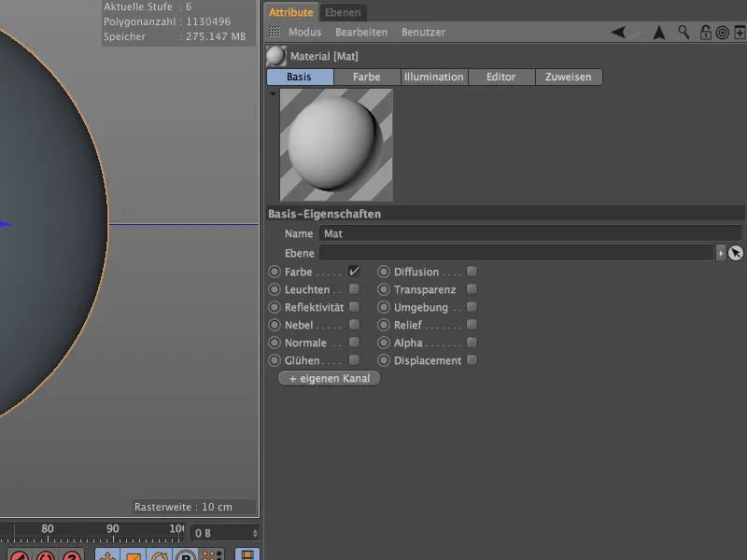Click keyframe circle next to Glühen
The image size is (747, 560).
click(x=275, y=360)
